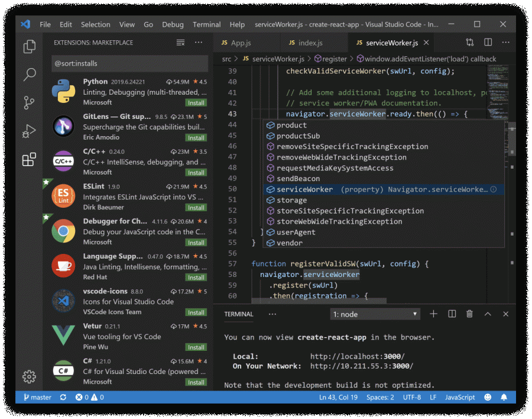Screen dimensions: 532x419
Task: Open the View menu
Action: [127, 24]
